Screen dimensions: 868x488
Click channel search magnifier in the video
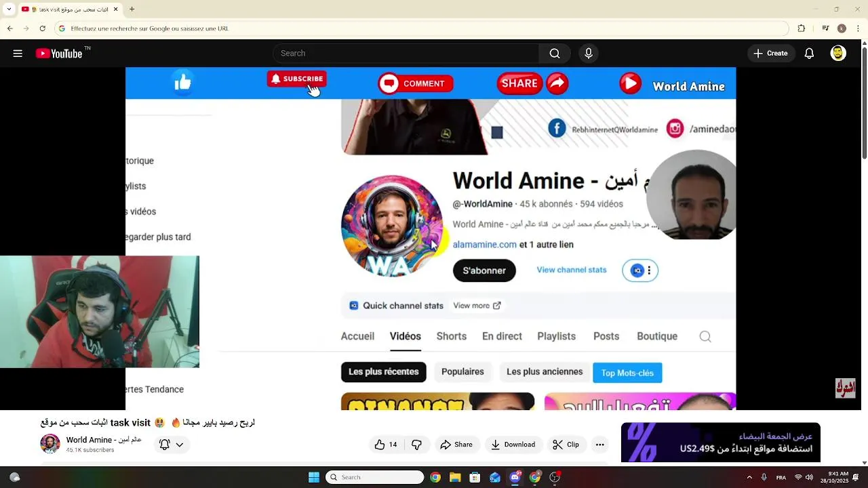(705, 337)
